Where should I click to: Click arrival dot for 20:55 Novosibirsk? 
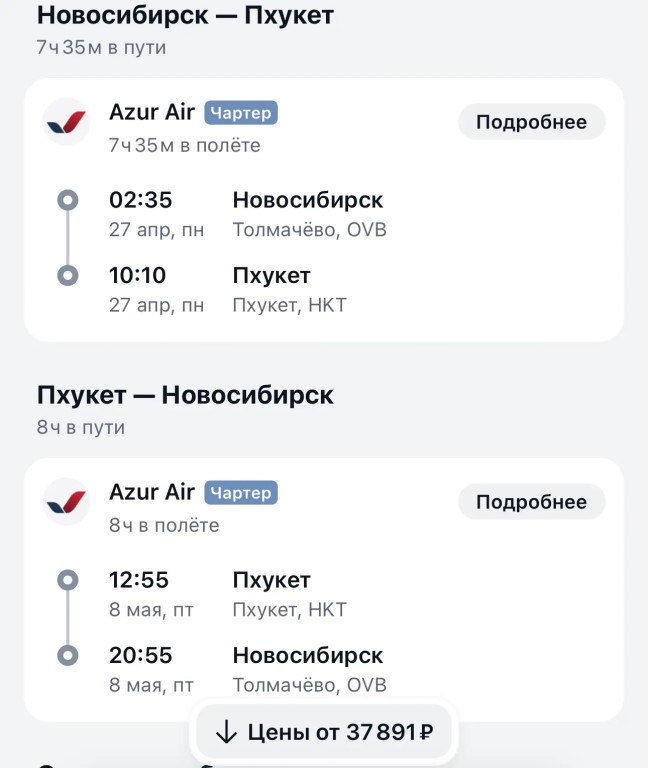[x=68, y=656]
